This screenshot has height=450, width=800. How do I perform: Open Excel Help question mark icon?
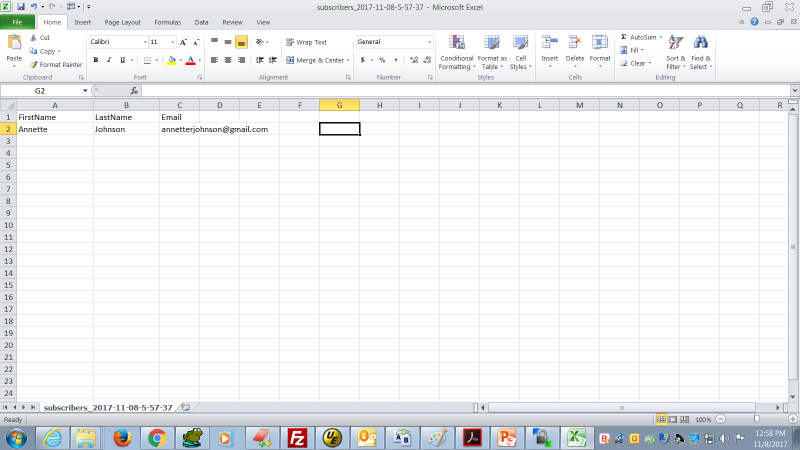[x=754, y=22]
